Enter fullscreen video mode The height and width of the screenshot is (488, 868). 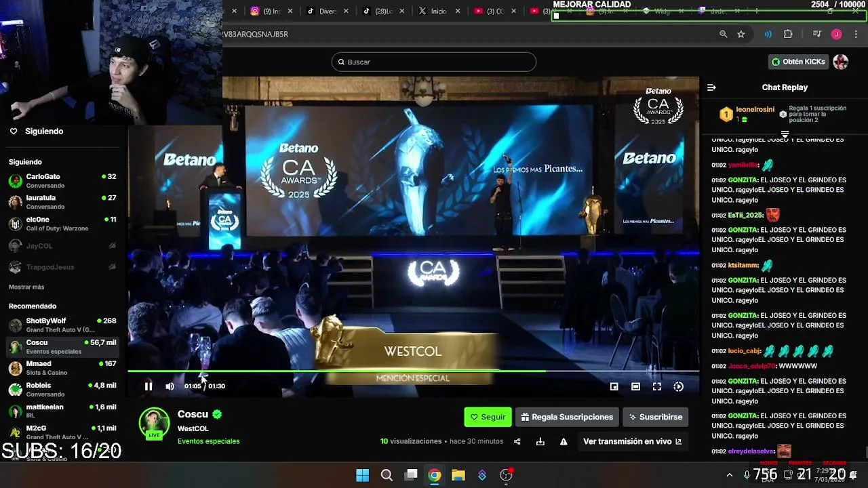pos(657,386)
